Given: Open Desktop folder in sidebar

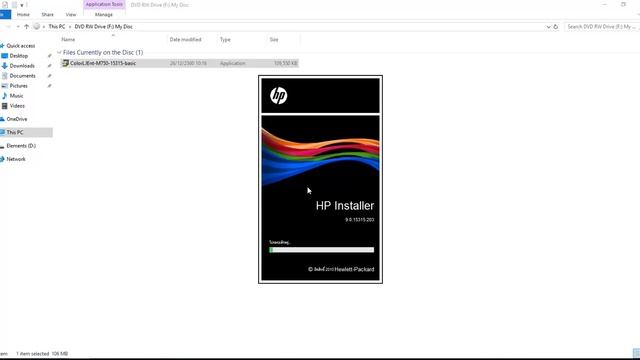Looking at the screenshot, I should (x=19, y=56).
